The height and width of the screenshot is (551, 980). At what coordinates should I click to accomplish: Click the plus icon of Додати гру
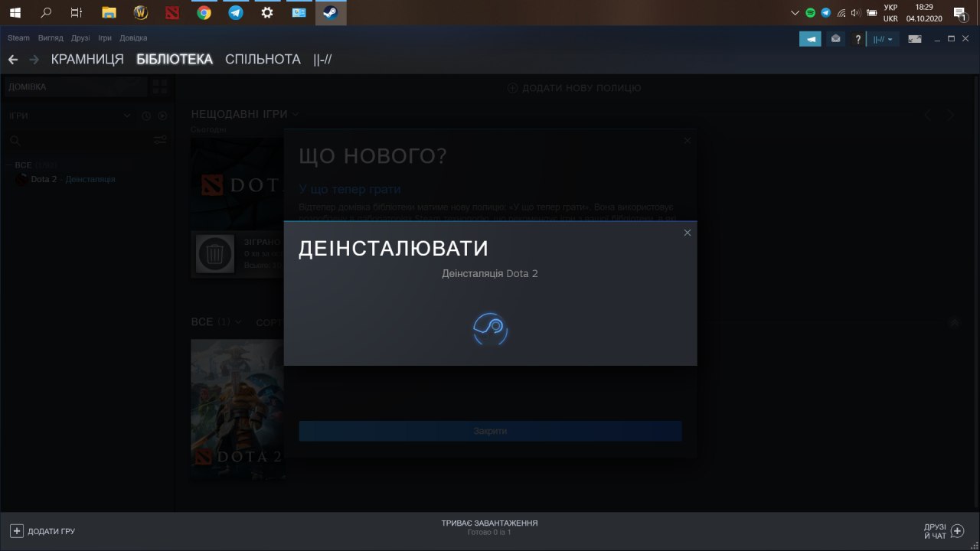coord(17,531)
